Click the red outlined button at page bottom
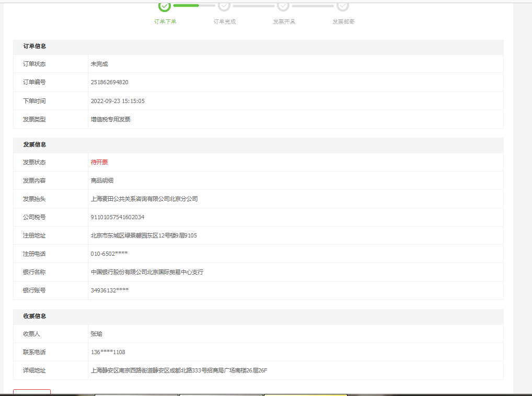Screen dimensions: 532x396 click(x=32, y=392)
